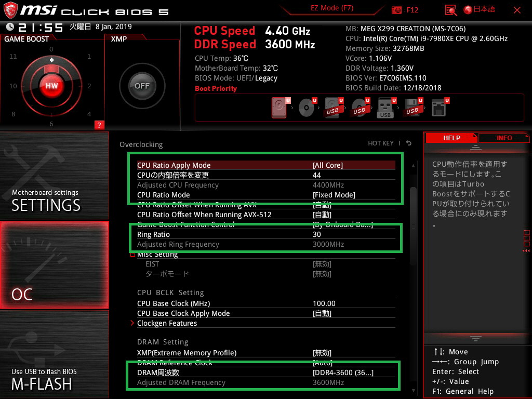The image size is (532, 399).
Task: Click the Overclocking page heading
Action: pos(141,144)
